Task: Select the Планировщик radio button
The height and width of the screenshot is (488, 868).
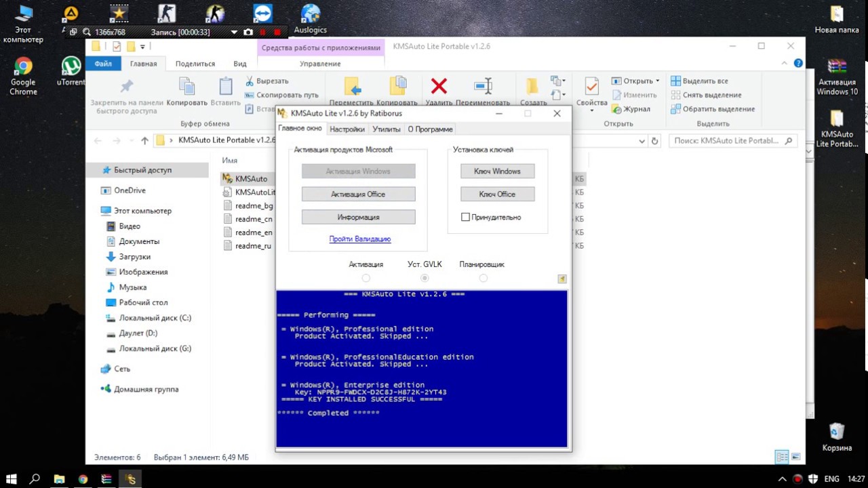Action: pyautogui.click(x=483, y=278)
